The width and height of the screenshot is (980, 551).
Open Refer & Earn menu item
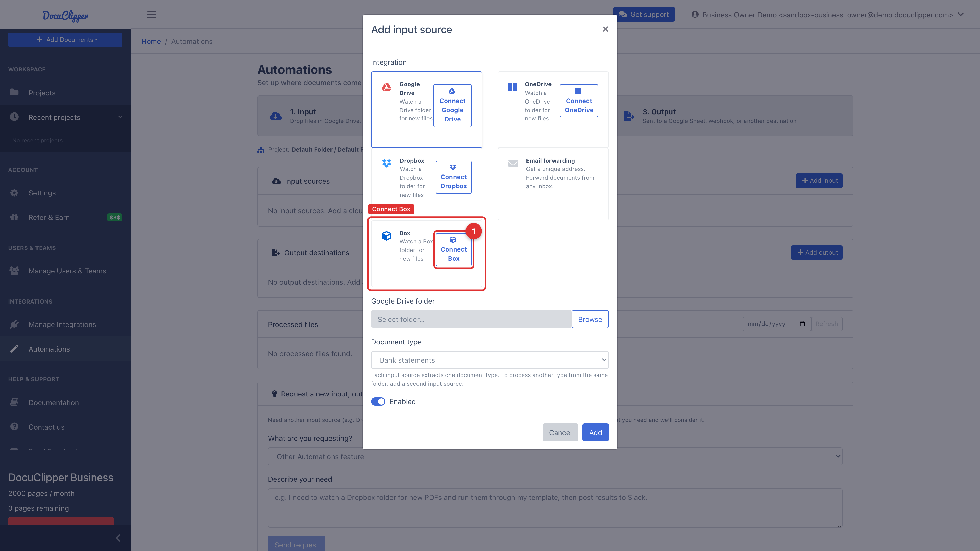tap(65, 217)
